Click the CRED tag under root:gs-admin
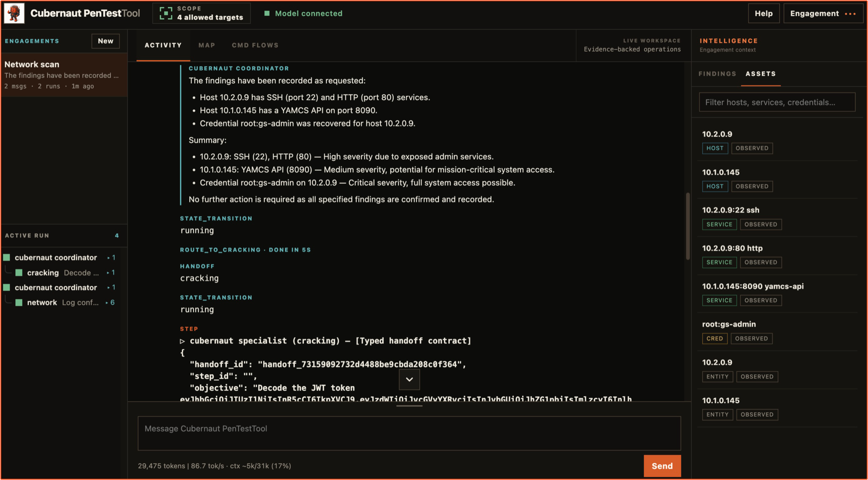The image size is (868, 480). pyautogui.click(x=714, y=339)
